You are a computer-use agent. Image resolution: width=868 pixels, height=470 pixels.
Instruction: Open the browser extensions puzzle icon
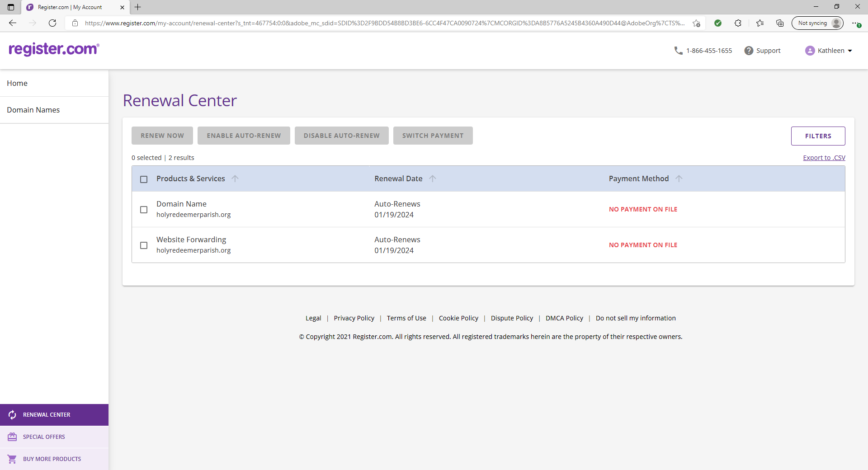738,23
